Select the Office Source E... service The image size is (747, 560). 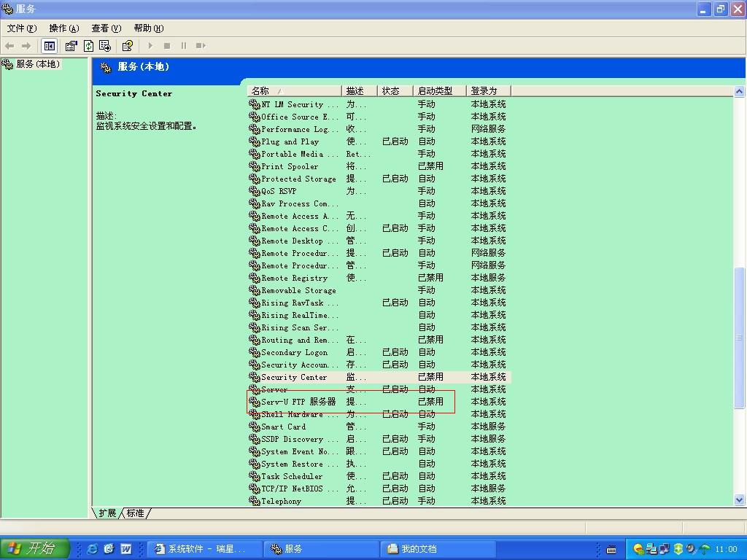tap(379, 117)
